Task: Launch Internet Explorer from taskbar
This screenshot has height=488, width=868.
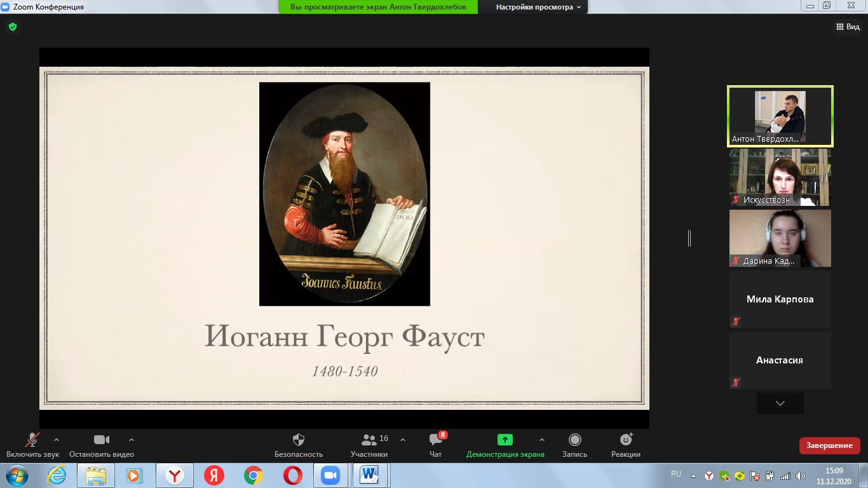Action: [57, 475]
